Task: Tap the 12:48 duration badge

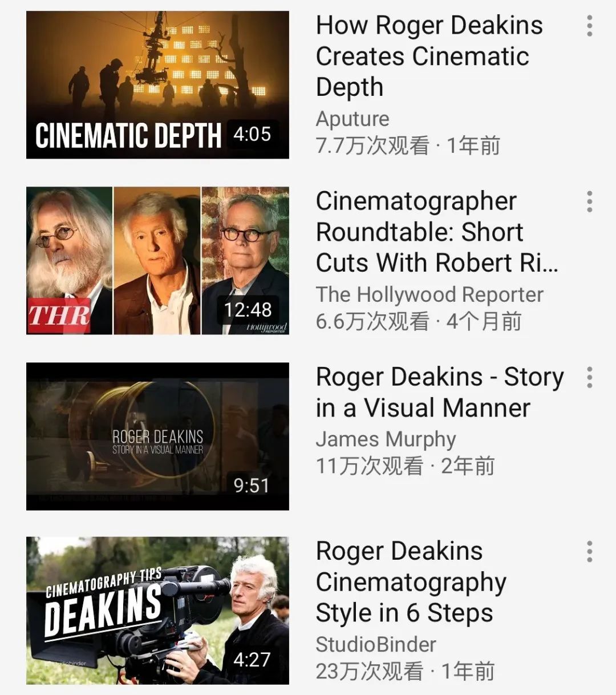Action: click(x=248, y=310)
